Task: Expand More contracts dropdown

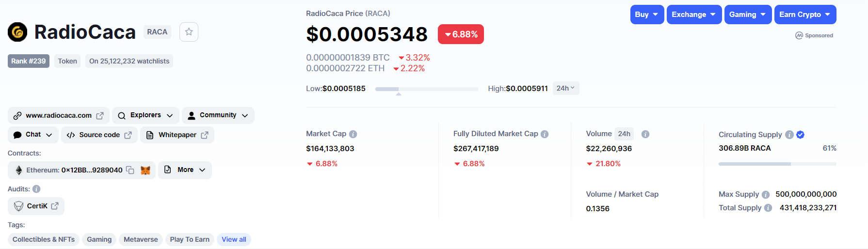Action: (185, 170)
